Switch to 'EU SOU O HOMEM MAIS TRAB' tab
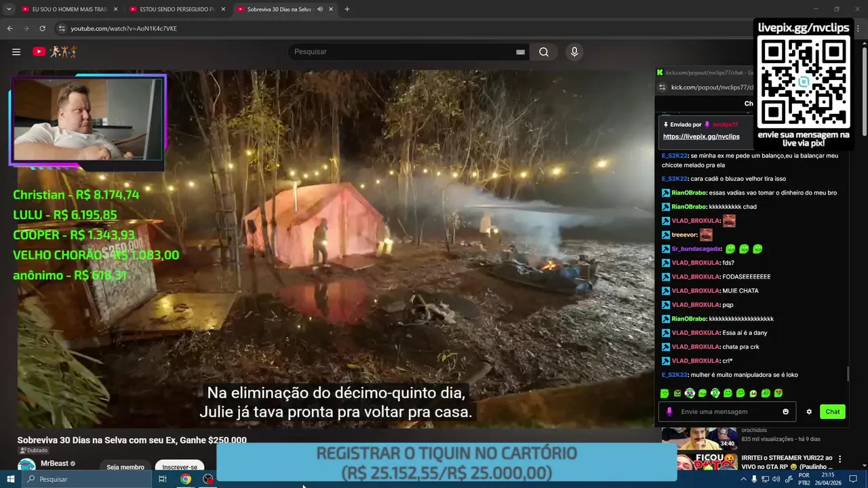Image resolution: width=868 pixels, height=488 pixels. click(x=70, y=9)
